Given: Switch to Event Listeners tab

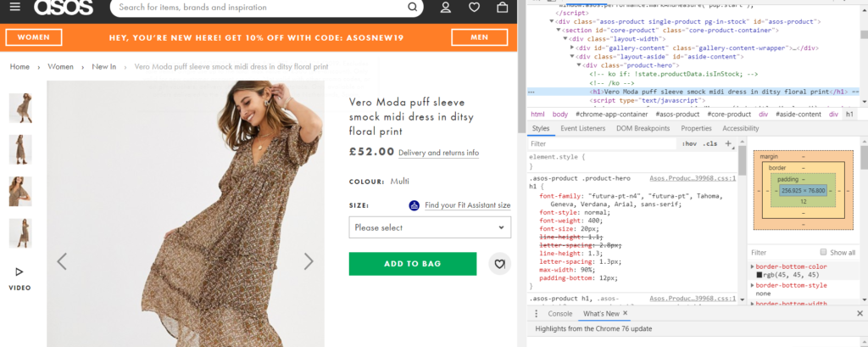Looking at the screenshot, I should point(583,128).
